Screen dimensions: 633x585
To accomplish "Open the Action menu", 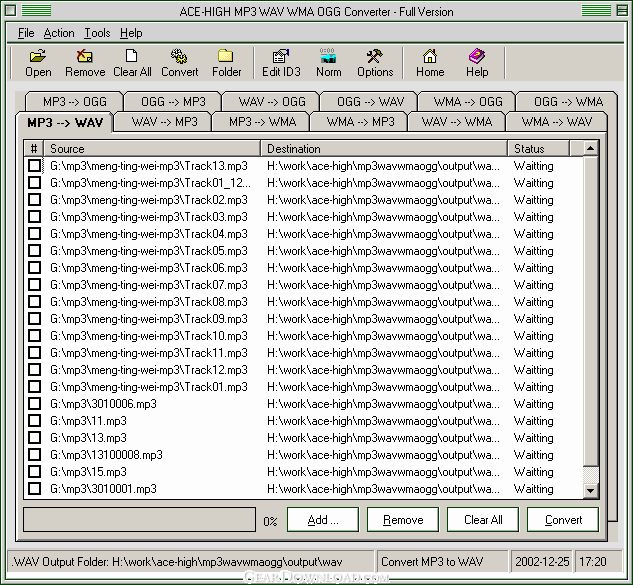I will tap(59, 33).
